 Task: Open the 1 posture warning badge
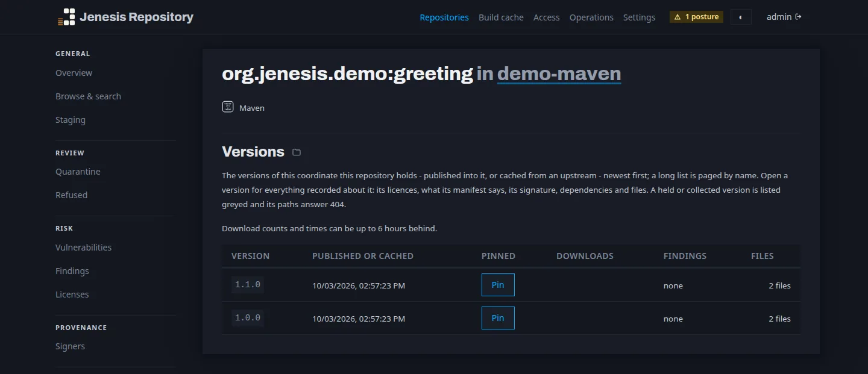point(696,17)
